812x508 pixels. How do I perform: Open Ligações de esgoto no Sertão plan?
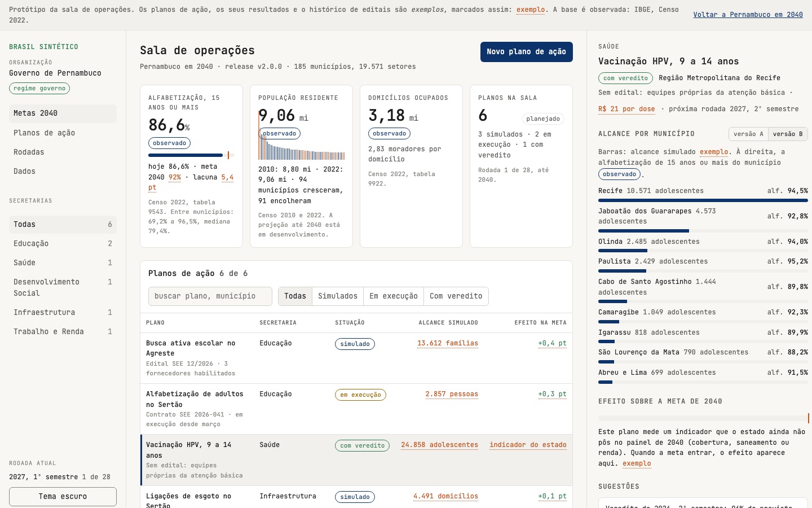click(x=356, y=497)
